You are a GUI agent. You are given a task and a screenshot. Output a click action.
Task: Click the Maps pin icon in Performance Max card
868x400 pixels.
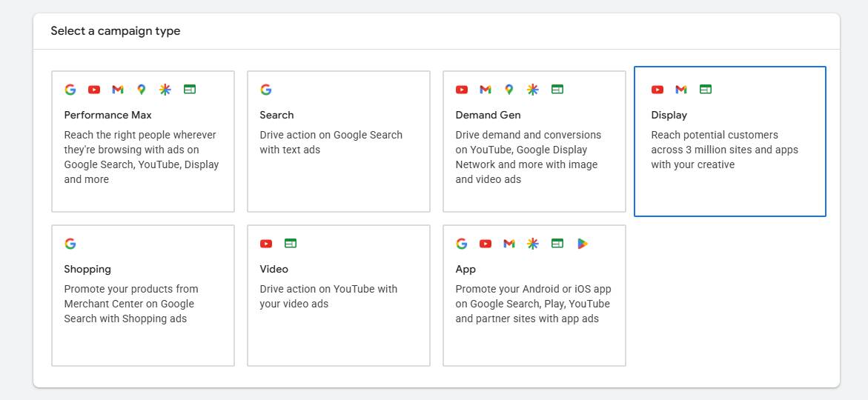click(x=142, y=90)
